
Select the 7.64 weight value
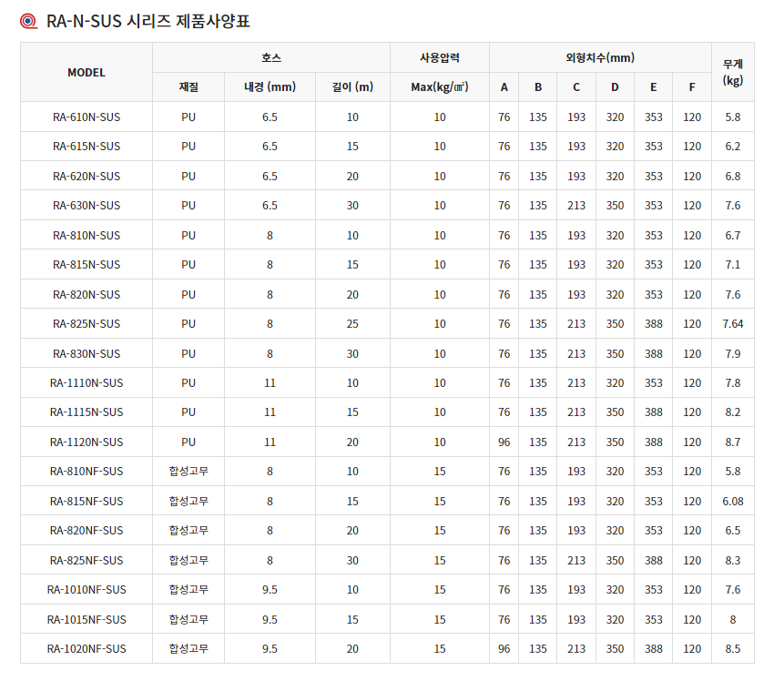(x=733, y=324)
